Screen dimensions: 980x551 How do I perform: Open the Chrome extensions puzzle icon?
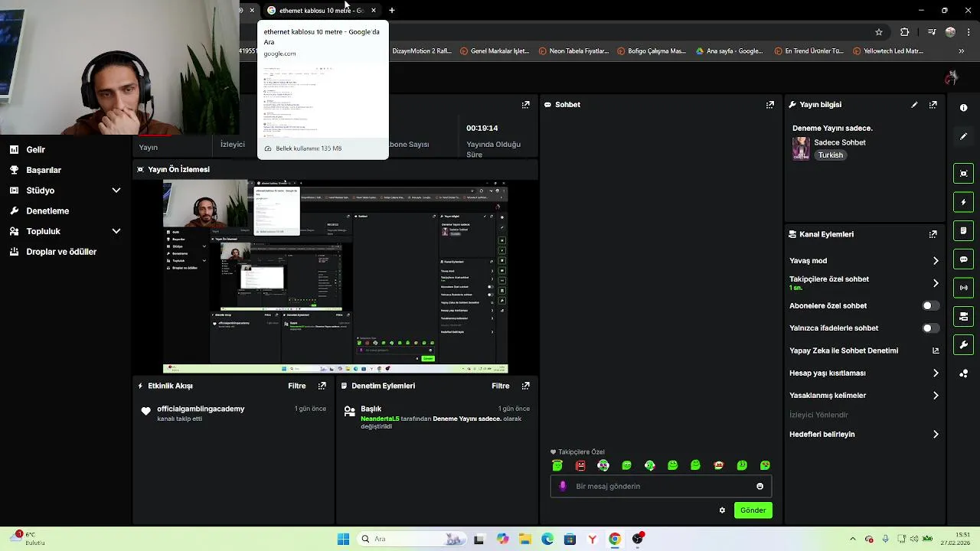904,32
